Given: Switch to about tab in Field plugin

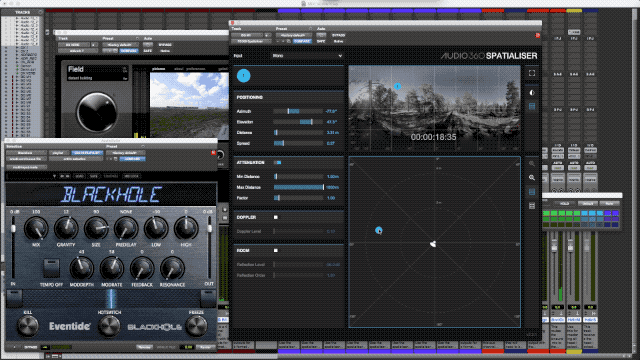Looking at the screenshot, I should [178, 69].
